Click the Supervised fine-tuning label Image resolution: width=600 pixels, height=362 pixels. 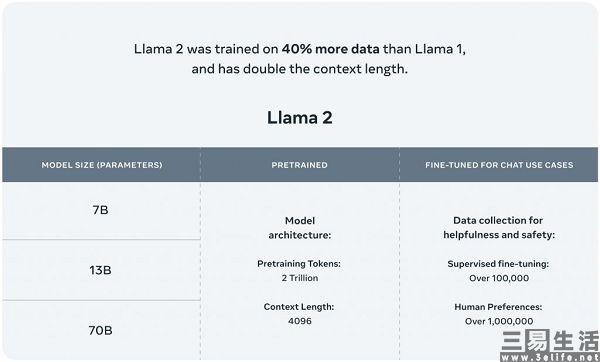pyautogui.click(x=498, y=264)
